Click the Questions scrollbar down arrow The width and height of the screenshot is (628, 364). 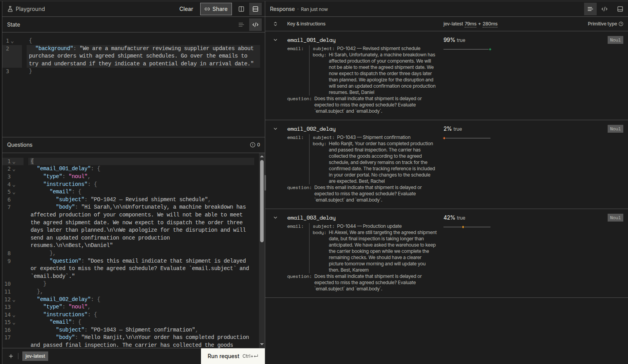[x=262, y=344]
